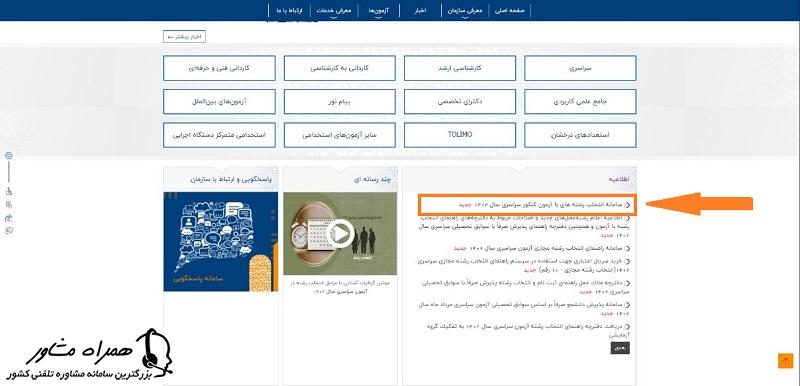The image size is (800, 386).
Task: Click the speech bubble icon in left sidebar
Action: pyautogui.click(x=9, y=231)
